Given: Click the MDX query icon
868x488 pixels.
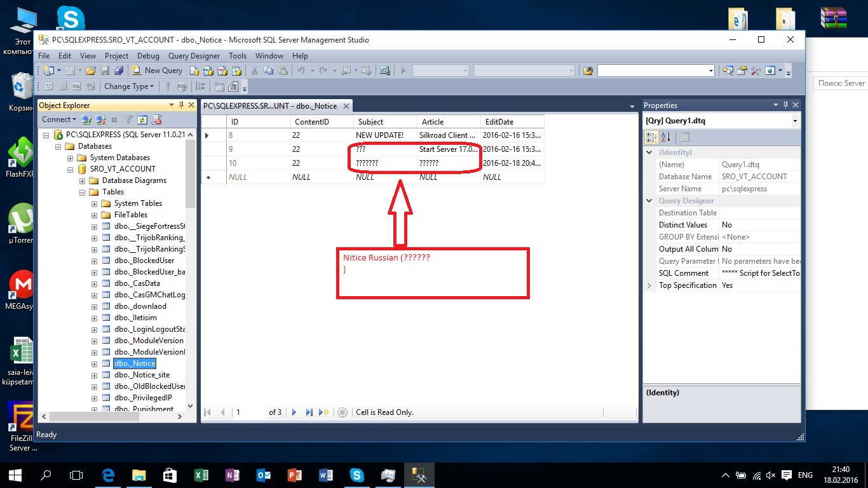Looking at the screenshot, I should [x=208, y=71].
